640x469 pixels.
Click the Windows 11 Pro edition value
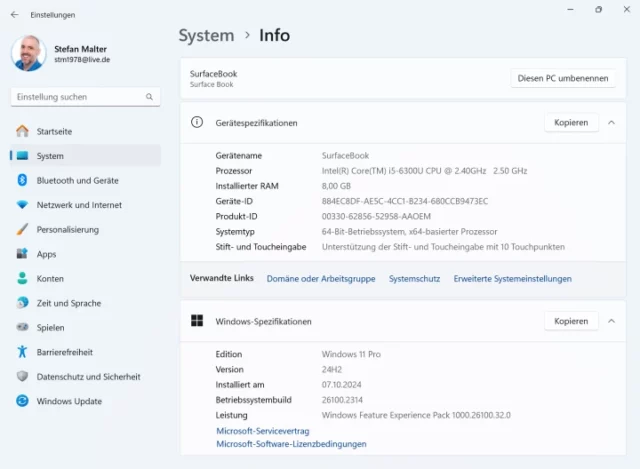[351, 354]
